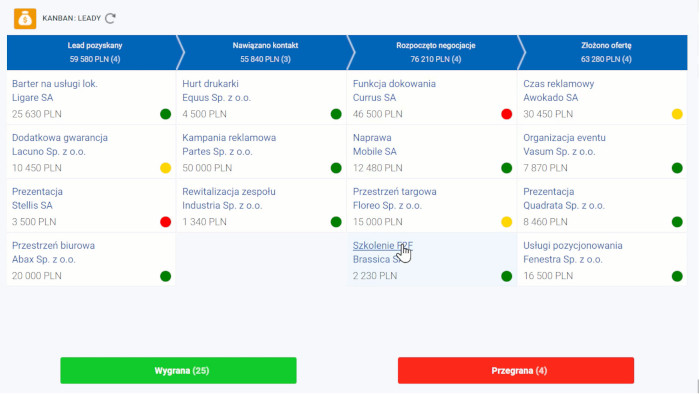Image resolution: width=700 pixels, height=394 pixels.
Task: Open Organizacja eventu lead card
Action: coord(602,152)
